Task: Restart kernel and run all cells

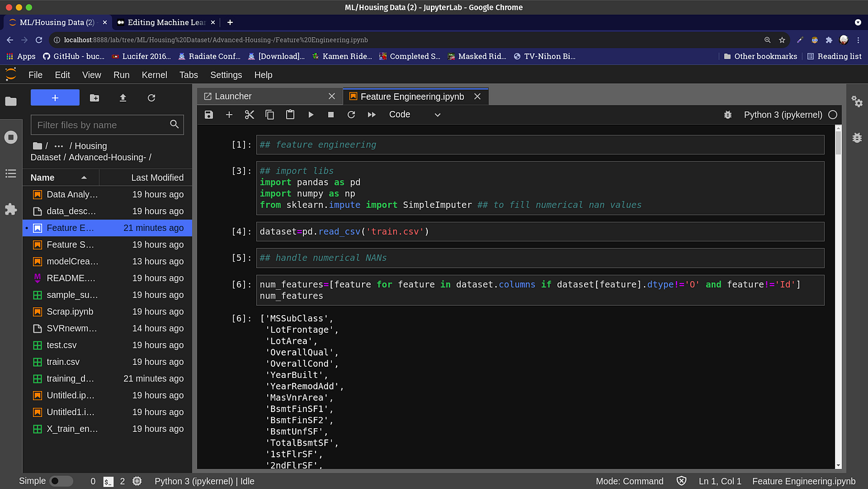Action: click(x=372, y=115)
